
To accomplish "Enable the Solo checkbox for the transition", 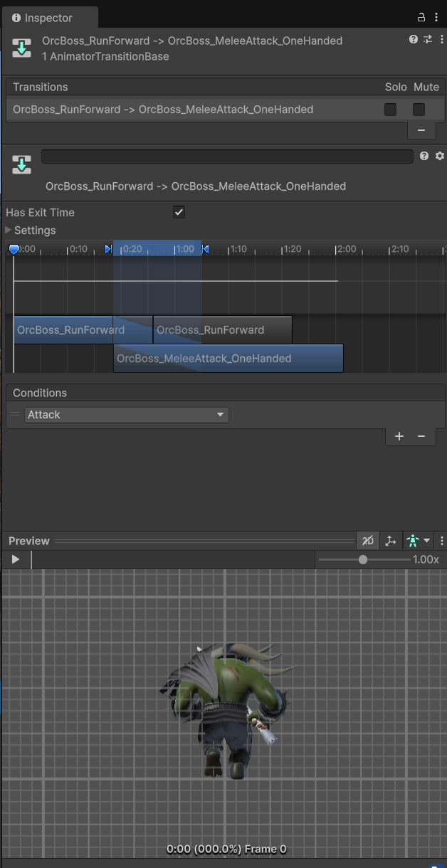I will [x=390, y=110].
